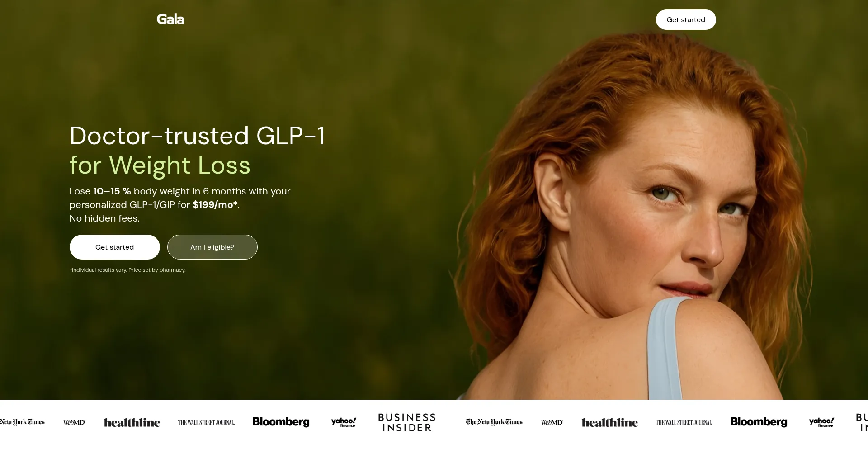Open the Am I eligible? button
The image size is (868, 449).
tap(212, 247)
